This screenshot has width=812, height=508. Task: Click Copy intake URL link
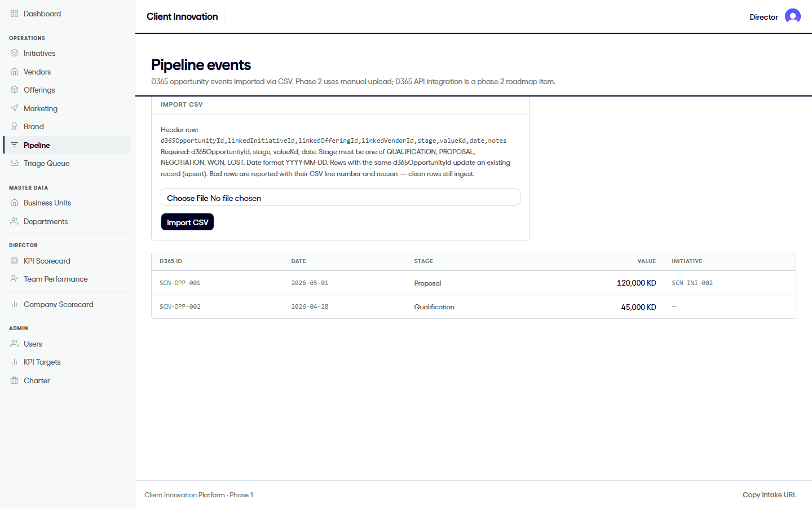[769, 495]
